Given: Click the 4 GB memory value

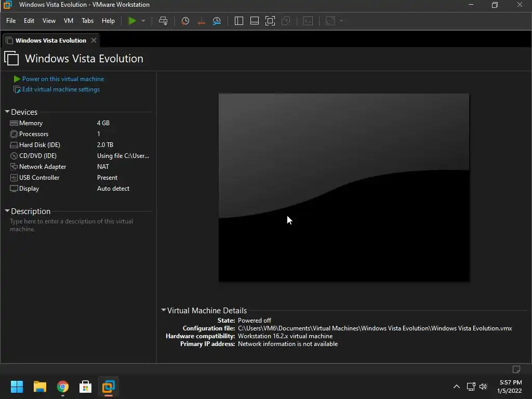Looking at the screenshot, I should pyautogui.click(x=103, y=123).
